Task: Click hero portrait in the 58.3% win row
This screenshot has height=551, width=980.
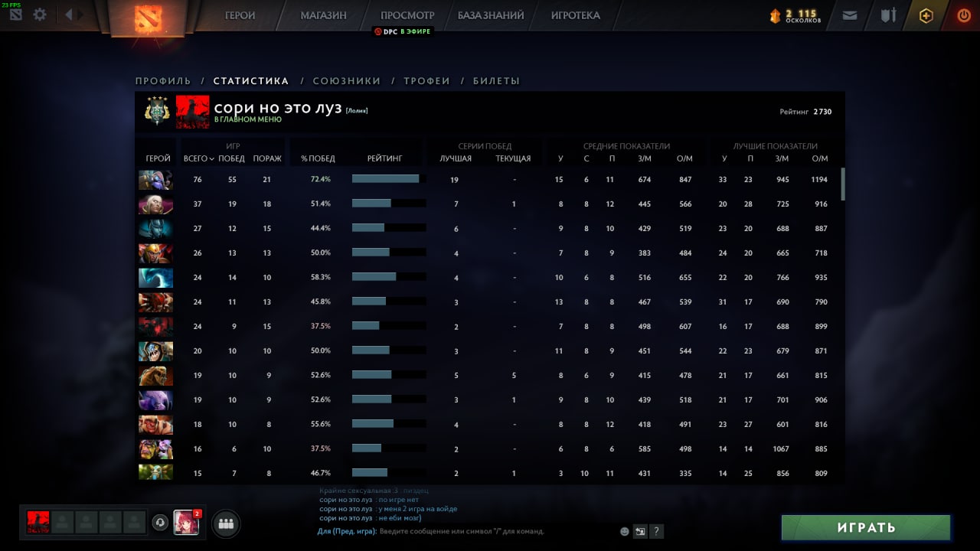Action: (x=155, y=278)
